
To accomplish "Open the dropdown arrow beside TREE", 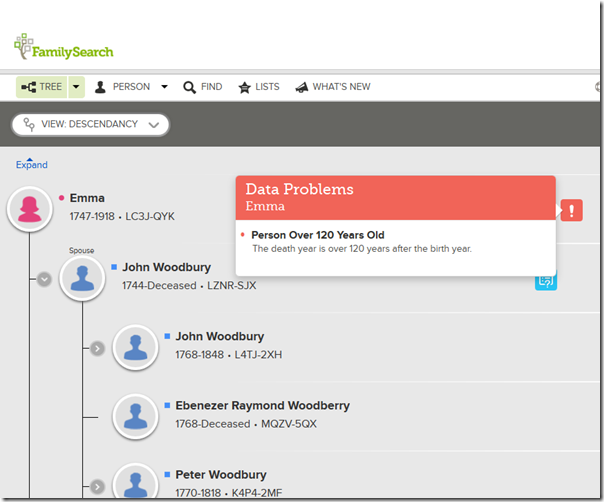I will point(76,87).
